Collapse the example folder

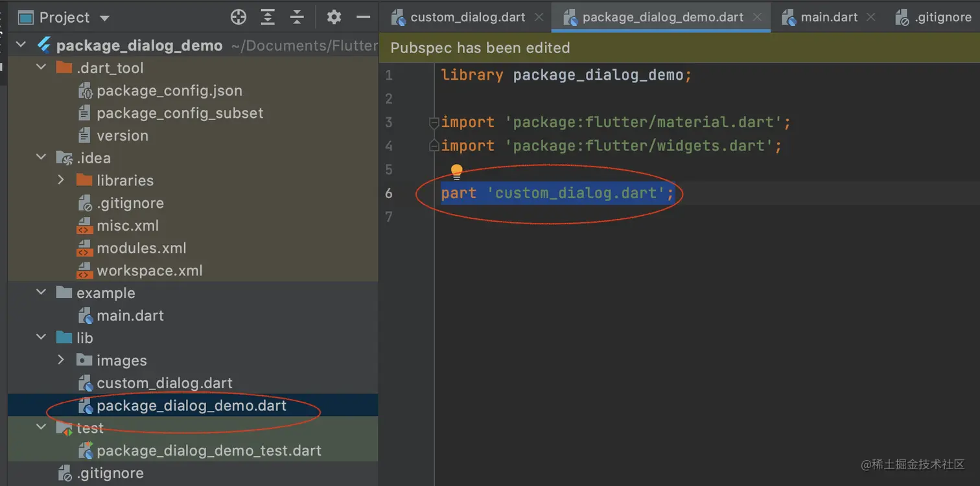click(41, 292)
